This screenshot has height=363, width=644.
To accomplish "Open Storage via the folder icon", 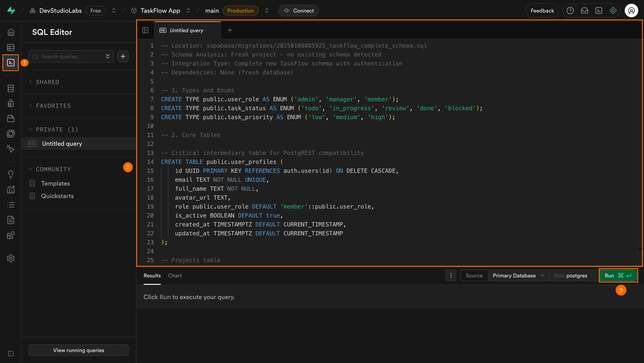I will pyautogui.click(x=11, y=119).
